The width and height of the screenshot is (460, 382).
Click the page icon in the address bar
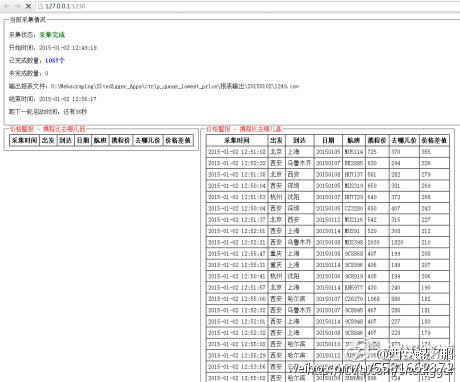coord(40,6)
